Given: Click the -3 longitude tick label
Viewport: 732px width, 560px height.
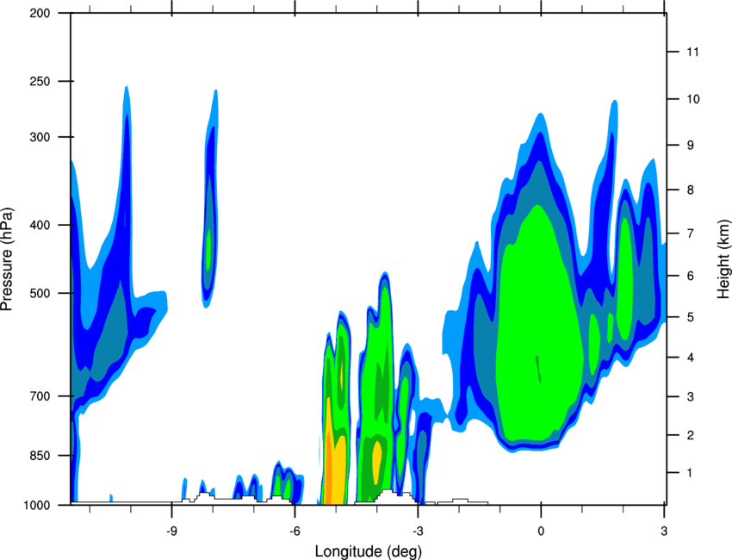Looking at the screenshot, I should tap(418, 531).
